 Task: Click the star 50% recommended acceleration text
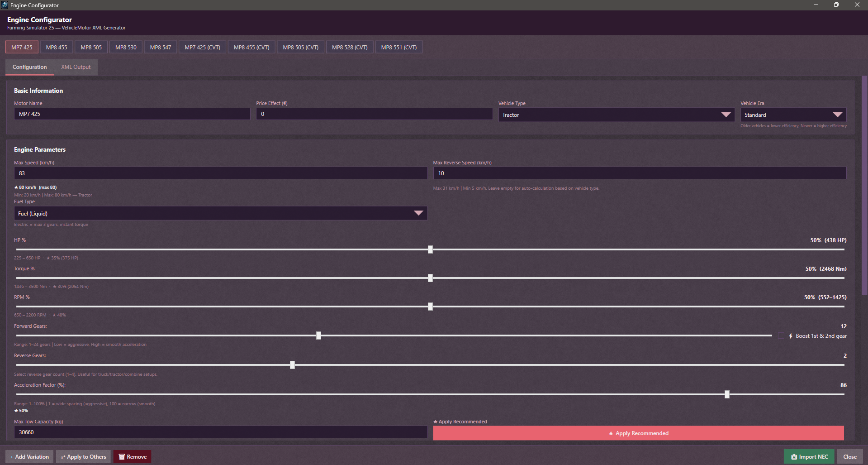(21, 411)
